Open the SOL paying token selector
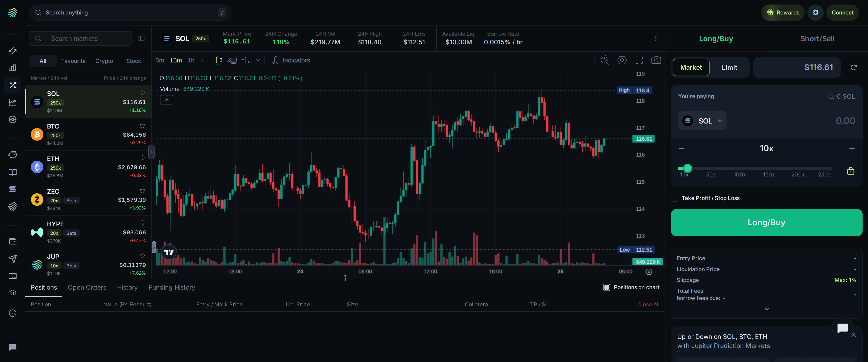 (702, 121)
